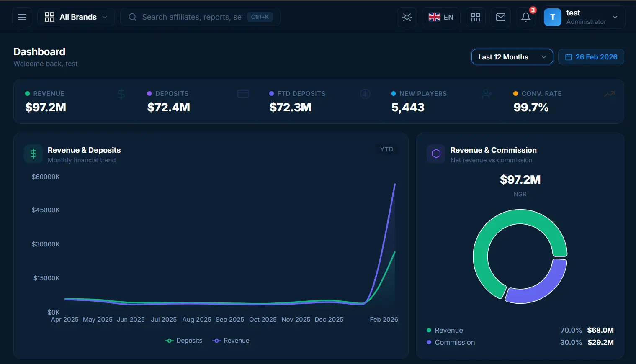Open the 26 Feb 2026 date picker
This screenshot has height=364, width=636.
(591, 56)
